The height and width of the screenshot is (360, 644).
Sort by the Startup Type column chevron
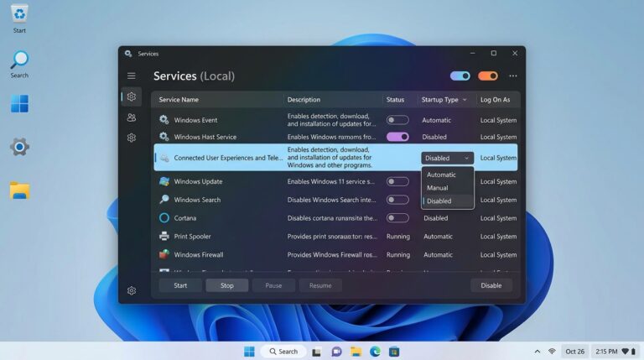click(465, 100)
